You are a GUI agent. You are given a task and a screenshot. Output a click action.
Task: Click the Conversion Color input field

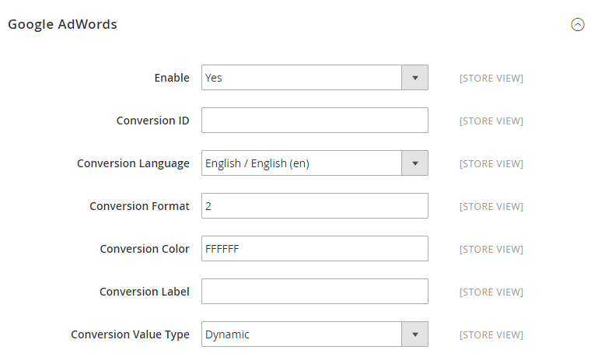tap(315, 248)
